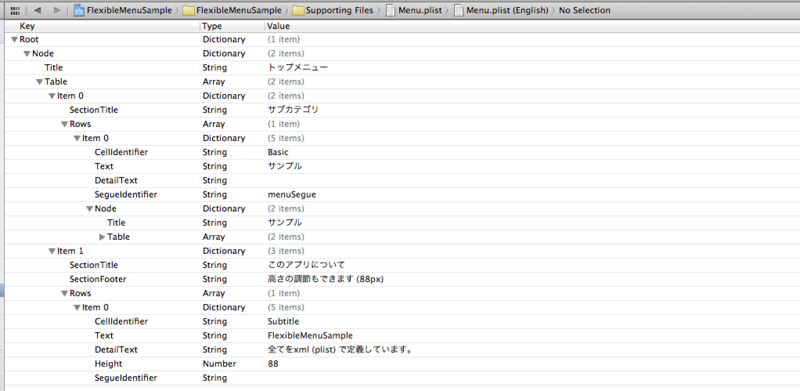Select the last SegueIdentifier key with empty value
Viewport: 800px width, 391px height.
coord(126,378)
